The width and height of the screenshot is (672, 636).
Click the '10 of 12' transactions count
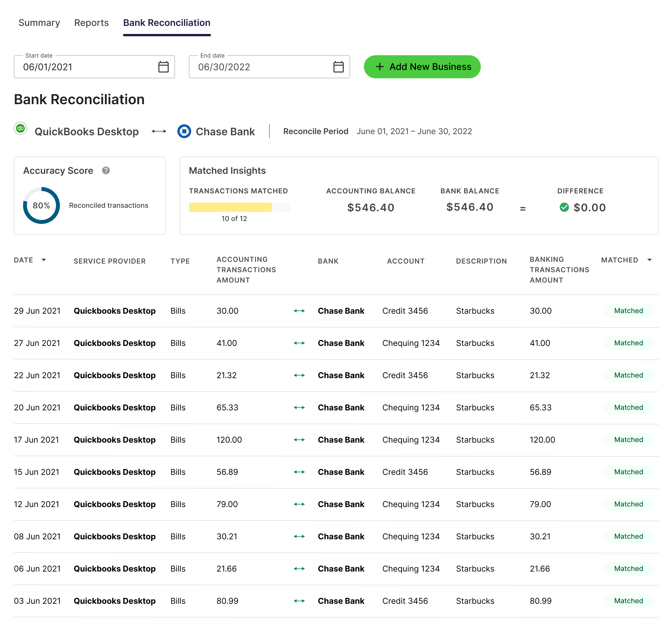coord(234,219)
